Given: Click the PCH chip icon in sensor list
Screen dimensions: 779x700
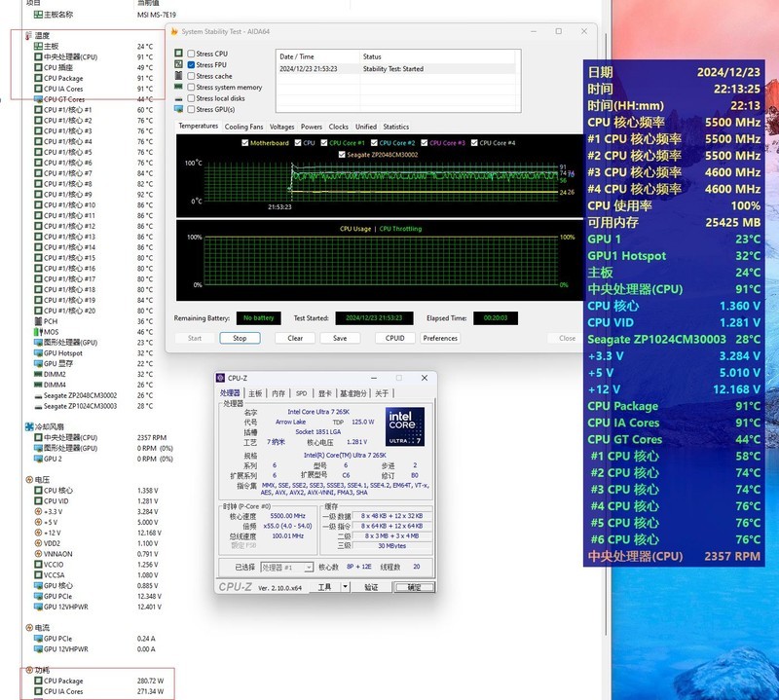Looking at the screenshot, I should 37,321.
